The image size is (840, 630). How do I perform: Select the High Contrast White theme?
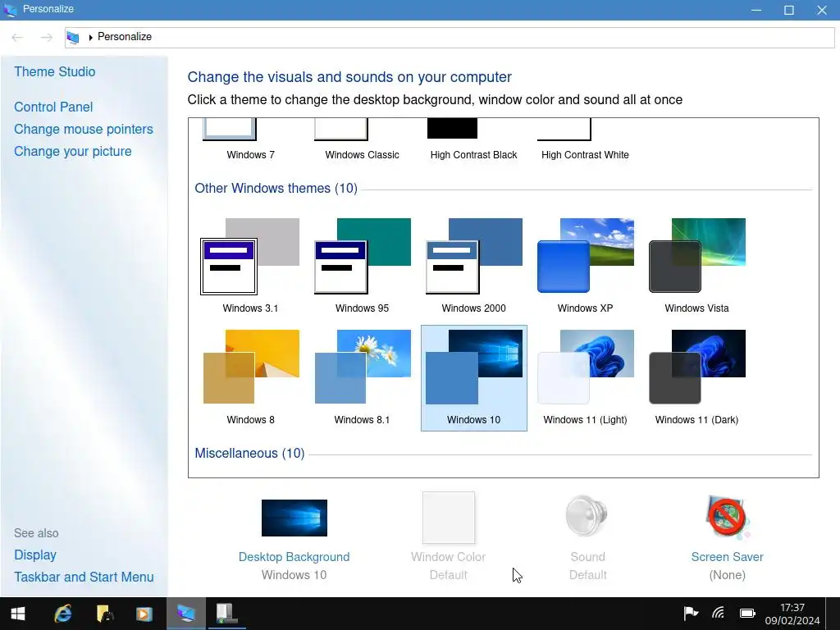pos(585,140)
